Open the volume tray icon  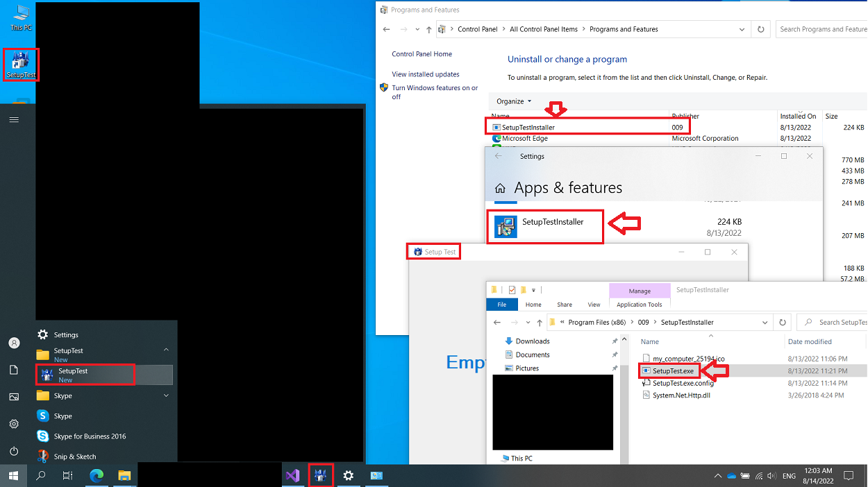(x=772, y=477)
